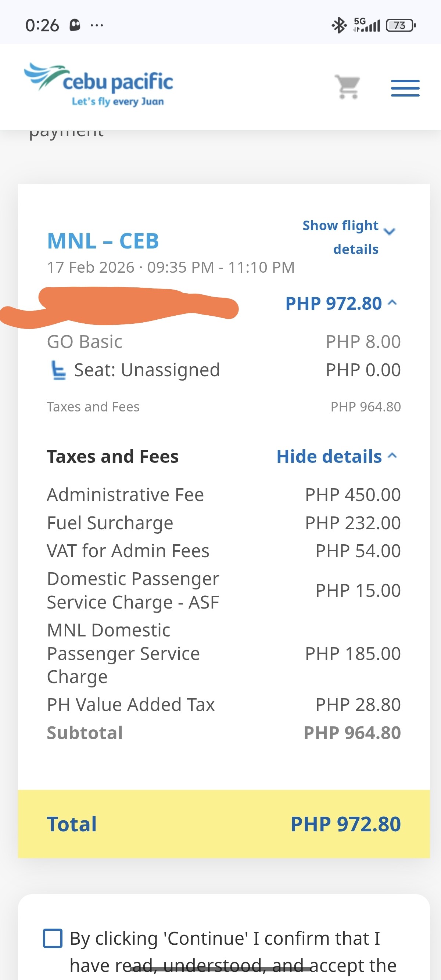This screenshot has width=441, height=980.
Task: Tap the MNL – CEB route heading
Action: click(103, 241)
